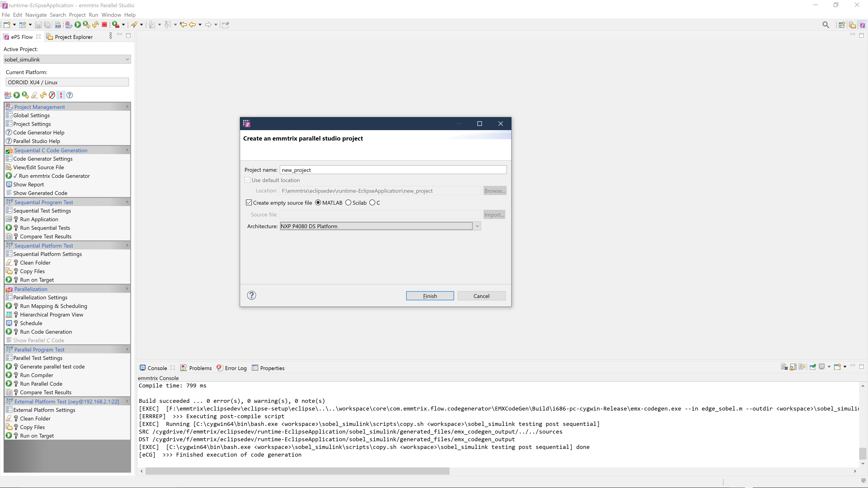Click the New wizard icon in main toolbar
Image resolution: width=868 pixels, height=488 pixels.
[x=7, y=25]
